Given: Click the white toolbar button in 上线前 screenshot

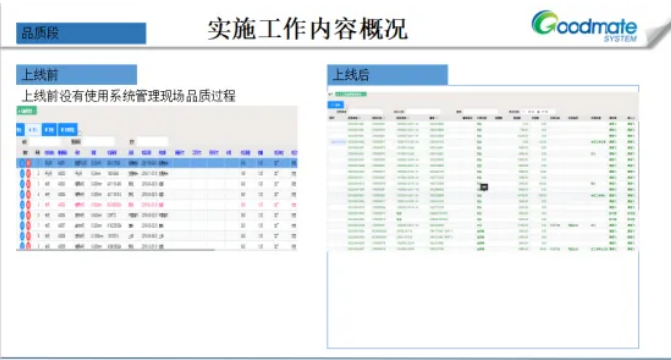Looking at the screenshot, I should click(x=33, y=129).
